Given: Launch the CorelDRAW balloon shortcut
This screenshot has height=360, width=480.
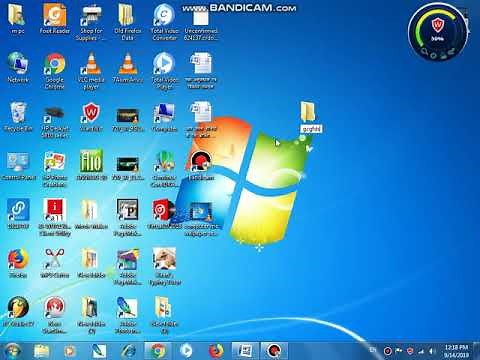Looking at the screenshot, I should [164, 169].
